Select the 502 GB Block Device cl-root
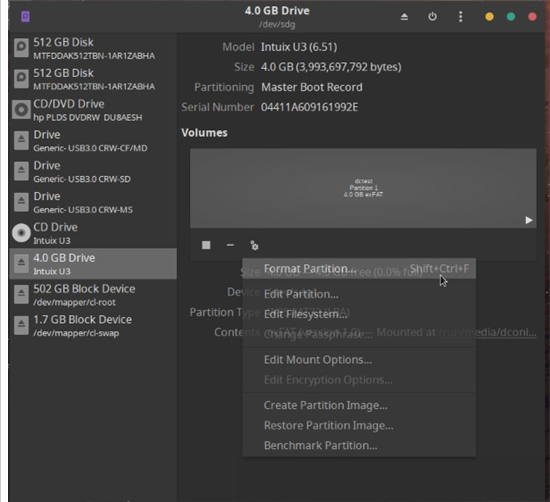Image resolution: width=550 pixels, height=502 pixels. tap(93, 295)
